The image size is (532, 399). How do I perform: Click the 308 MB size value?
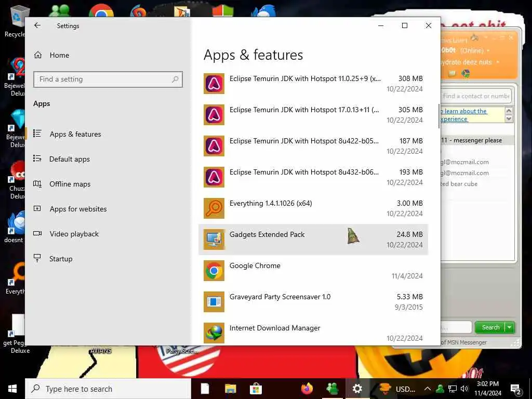410,78
